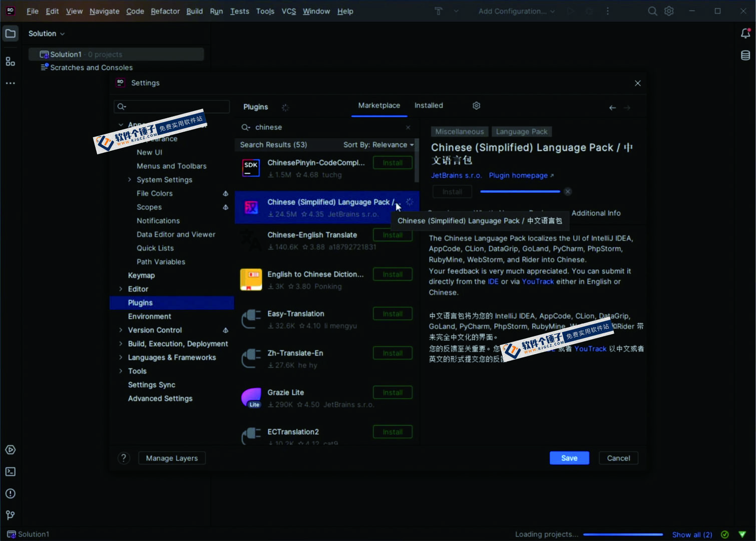Viewport: 756px width, 541px height.
Task: Select the ChinesePinyin-CodeCompletion SDK plugin icon
Action: [x=251, y=168]
